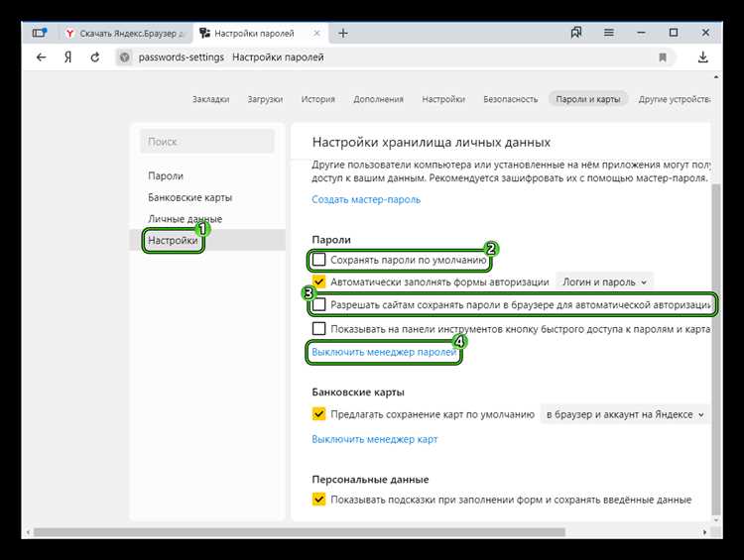Click the vertical scrollbar of settings panel
This screenshot has width=744, height=560.
coord(716,349)
